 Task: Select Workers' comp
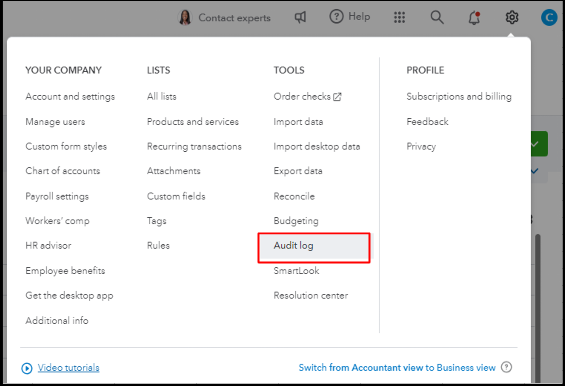[57, 221]
